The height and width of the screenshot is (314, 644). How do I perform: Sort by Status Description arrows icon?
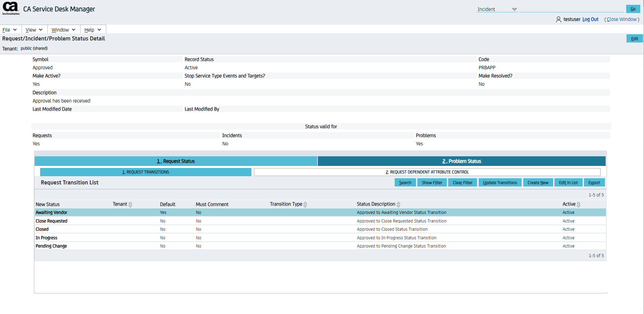click(x=398, y=205)
